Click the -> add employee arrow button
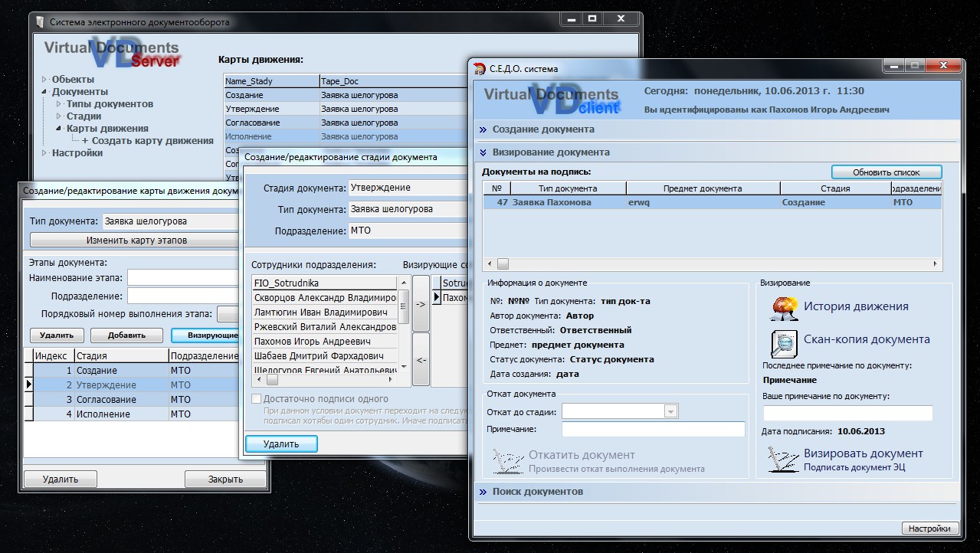The height and width of the screenshot is (553, 980). click(x=421, y=303)
